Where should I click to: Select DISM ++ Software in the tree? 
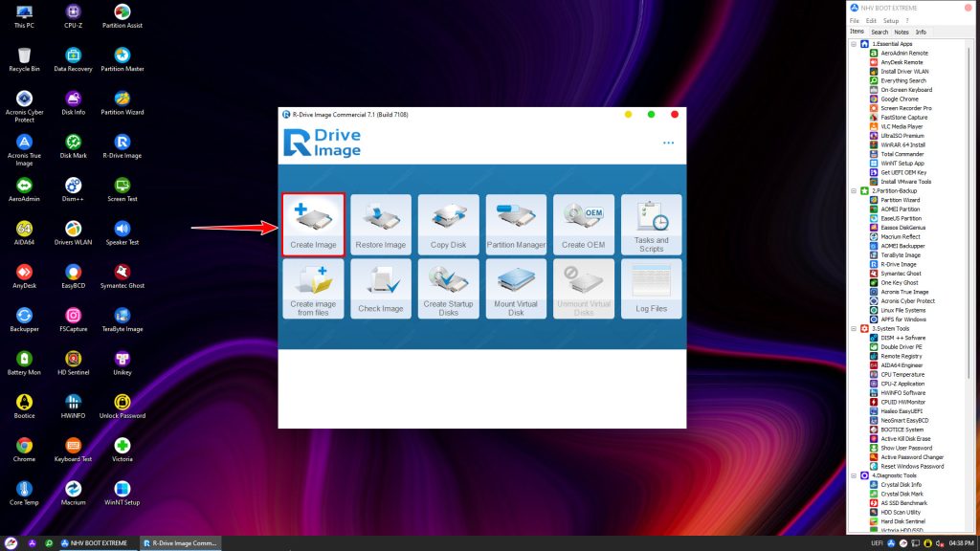(x=903, y=338)
